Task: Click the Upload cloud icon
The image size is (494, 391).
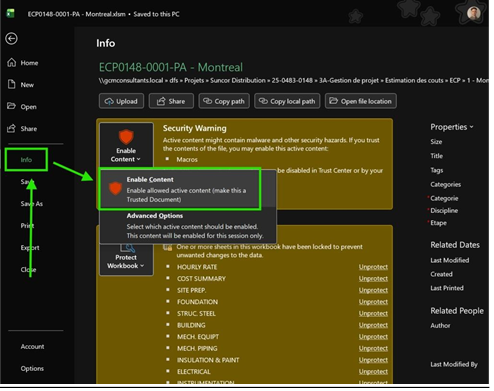Action: click(109, 102)
